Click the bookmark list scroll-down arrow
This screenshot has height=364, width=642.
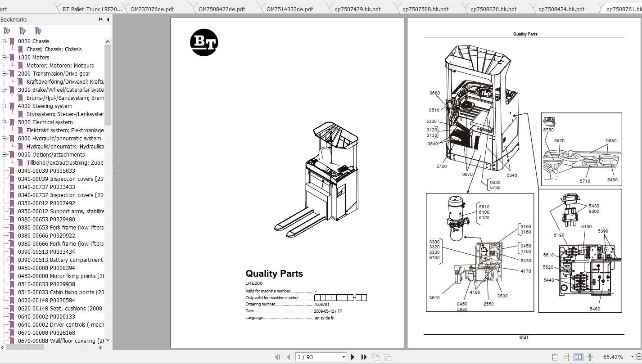pyautogui.click(x=108, y=341)
